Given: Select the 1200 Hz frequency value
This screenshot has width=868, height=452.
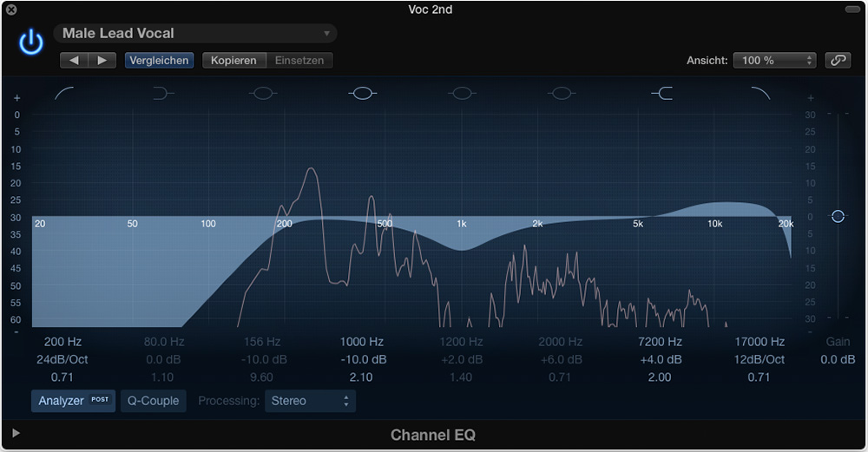Looking at the screenshot, I should (461, 342).
